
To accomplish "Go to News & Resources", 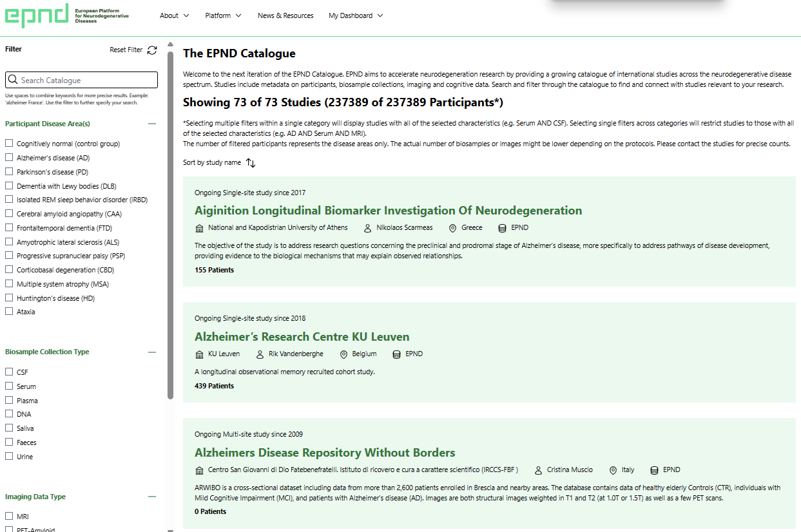I will coord(285,15).
